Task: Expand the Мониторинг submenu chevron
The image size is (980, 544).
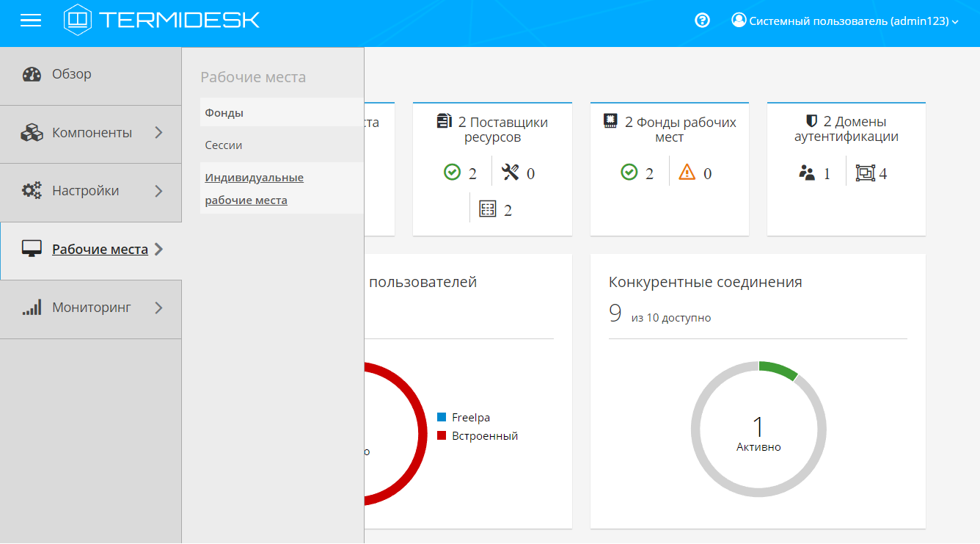Action: pyautogui.click(x=159, y=308)
